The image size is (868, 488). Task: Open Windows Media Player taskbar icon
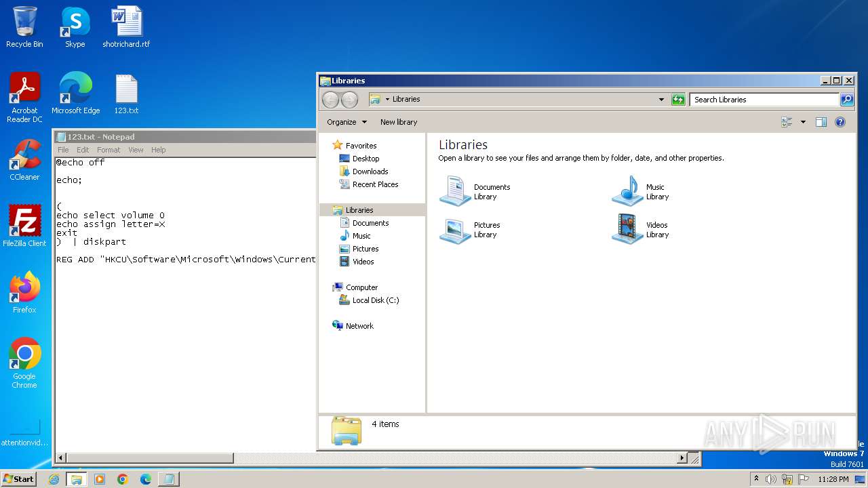(x=100, y=479)
